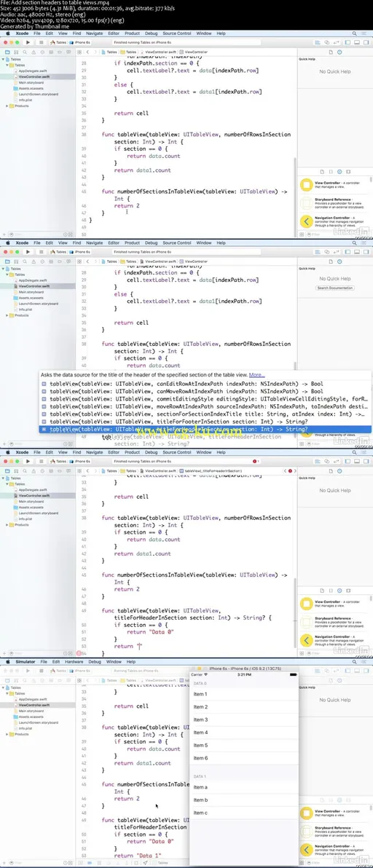The width and height of the screenshot is (373, 868).
Task: Collapse Tables project in first frame navigator
Action: pos(4,59)
